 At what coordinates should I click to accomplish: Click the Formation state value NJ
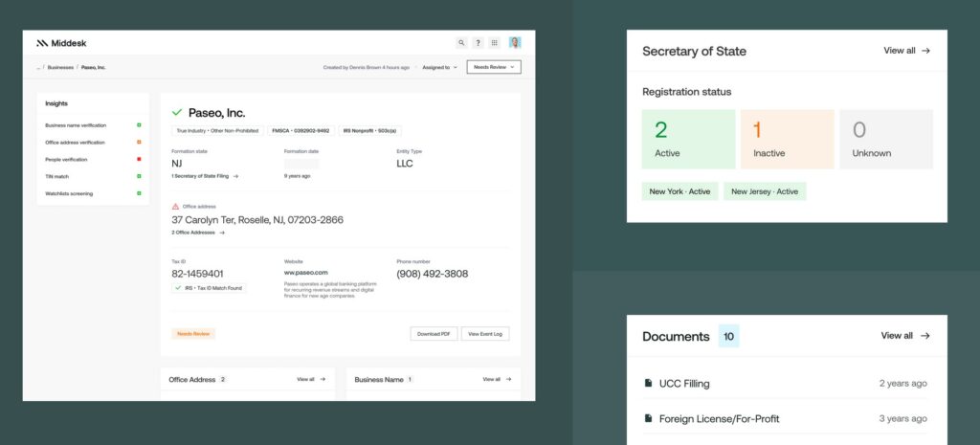(x=177, y=164)
